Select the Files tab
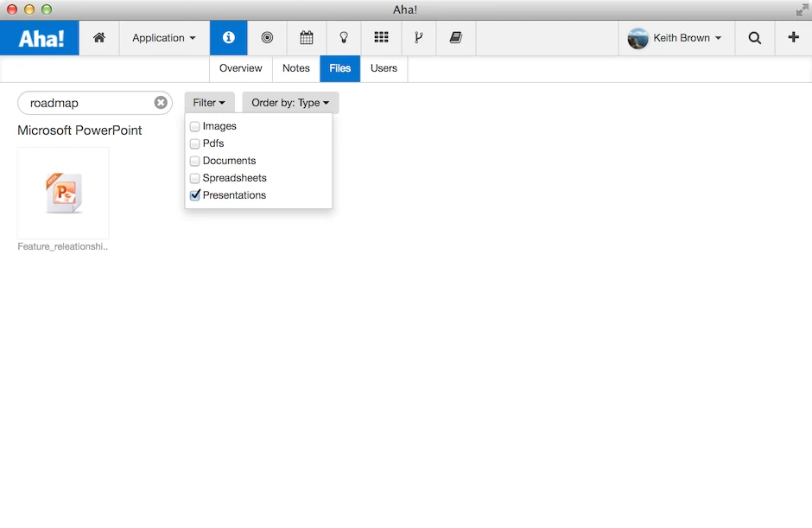The height and width of the screenshot is (528, 812). click(x=339, y=68)
